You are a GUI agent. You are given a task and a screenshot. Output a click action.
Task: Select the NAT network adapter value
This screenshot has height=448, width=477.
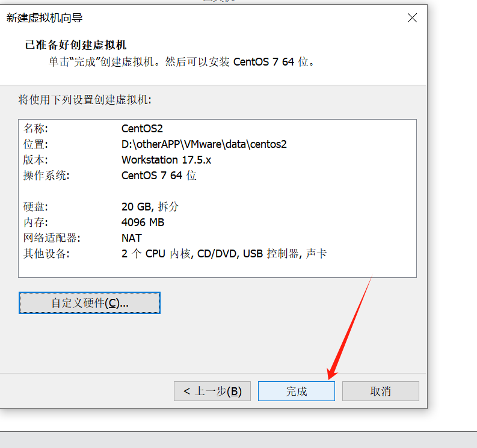[132, 238]
